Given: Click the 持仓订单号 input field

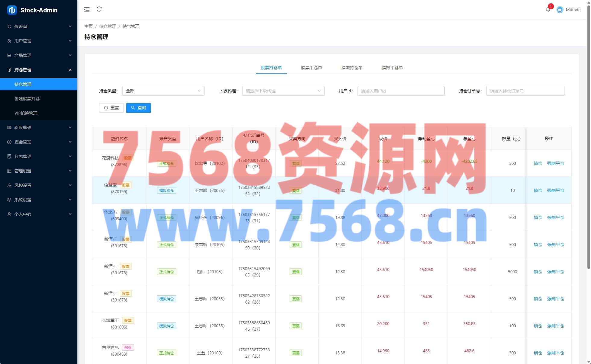Looking at the screenshot, I should click(x=525, y=91).
